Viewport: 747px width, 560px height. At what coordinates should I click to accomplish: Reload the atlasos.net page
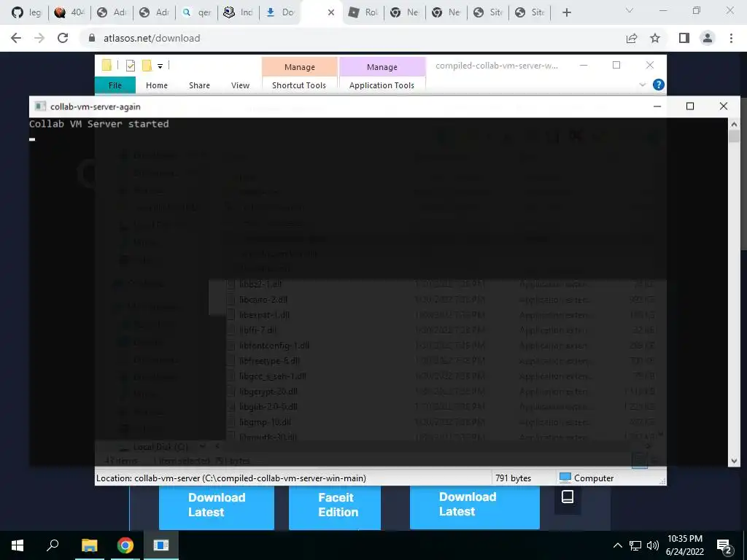coord(63,38)
